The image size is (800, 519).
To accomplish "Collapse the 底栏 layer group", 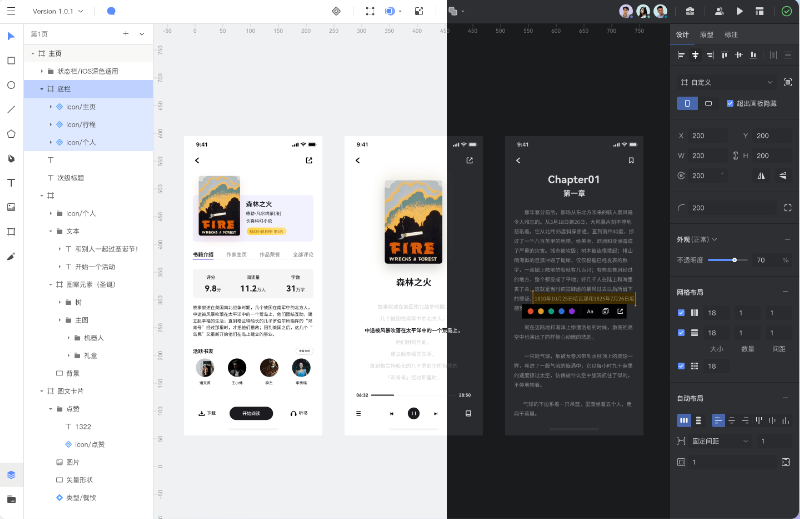I will [x=42, y=89].
